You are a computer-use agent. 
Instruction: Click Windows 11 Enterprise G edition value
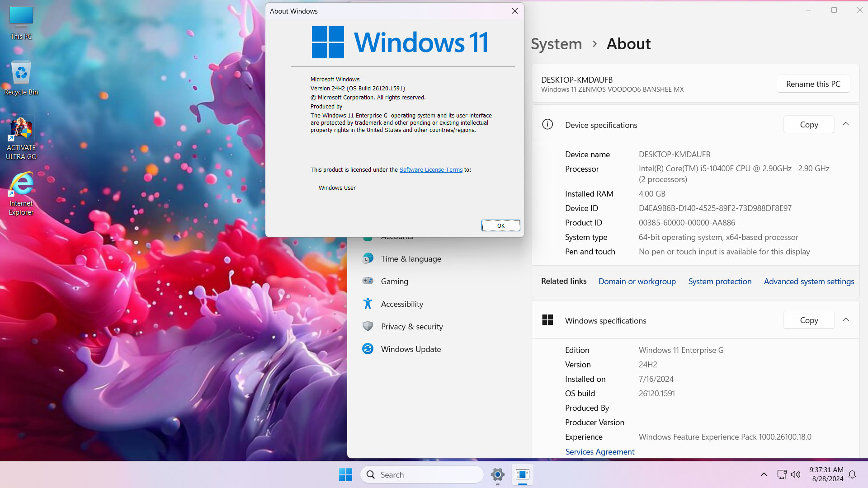pos(681,350)
